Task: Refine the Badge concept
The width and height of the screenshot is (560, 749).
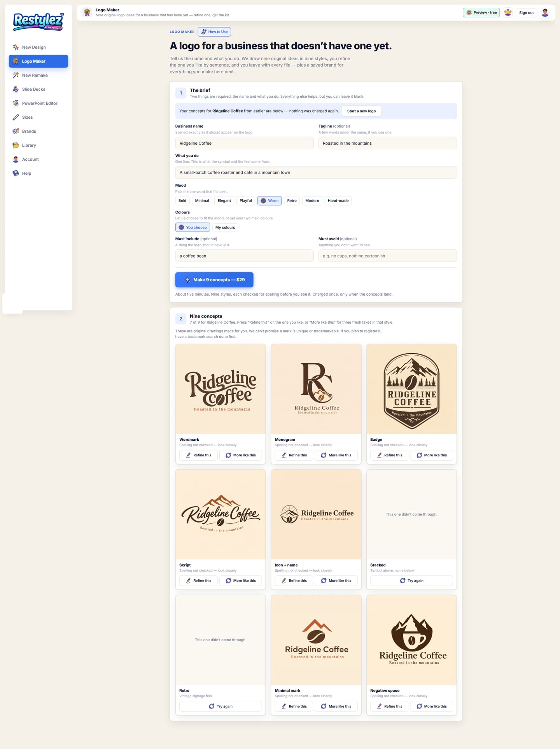Action: click(x=389, y=455)
